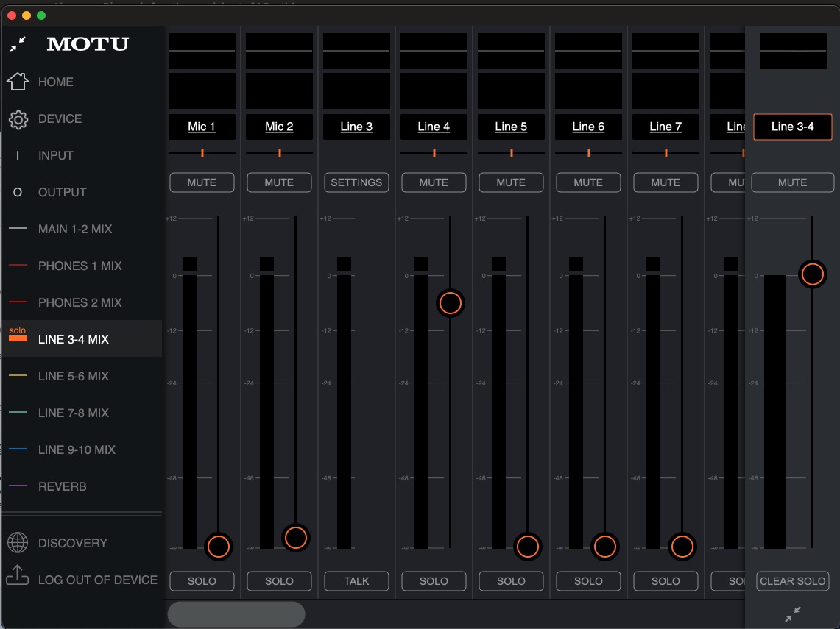Viewport: 840px width, 629px height.
Task: Select Line 5-6 Mix
Action: (74, 377)
